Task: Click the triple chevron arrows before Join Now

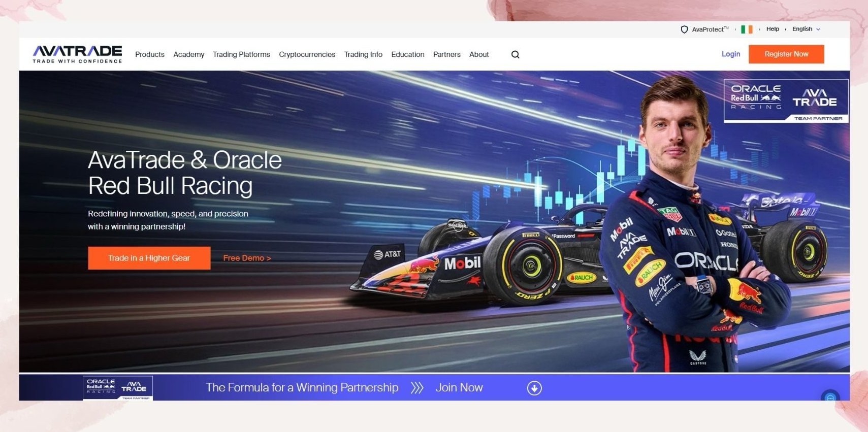Action: click(x=417, y=388)
